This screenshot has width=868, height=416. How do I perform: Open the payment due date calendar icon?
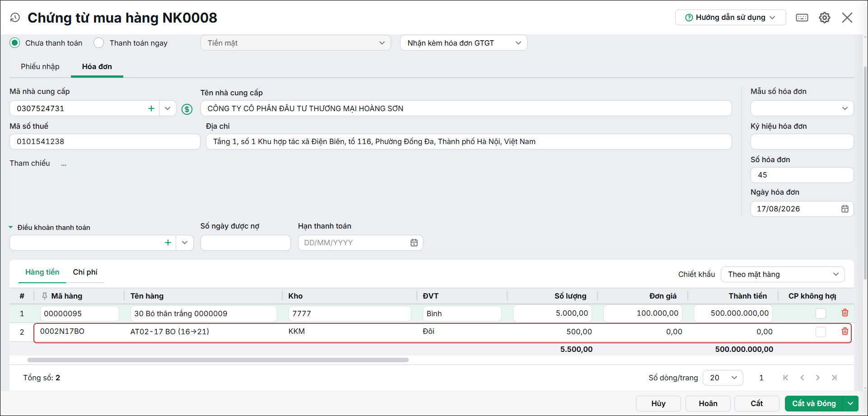(414, 243)
